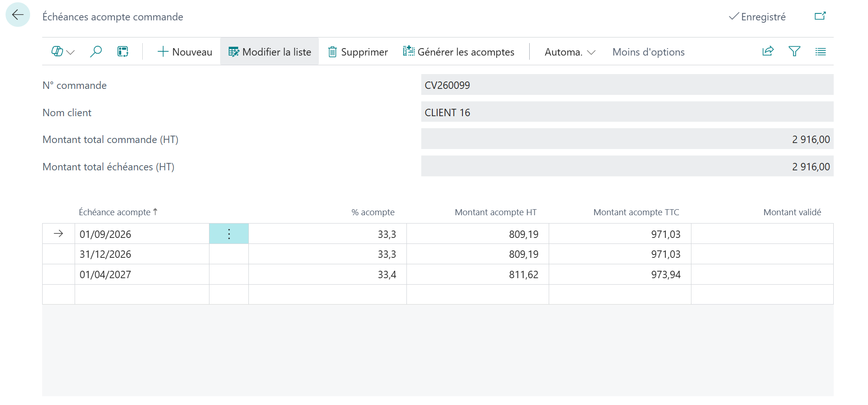Click the % acompte column header
This screenshot has width=868, height=405.
pos(373,212)
